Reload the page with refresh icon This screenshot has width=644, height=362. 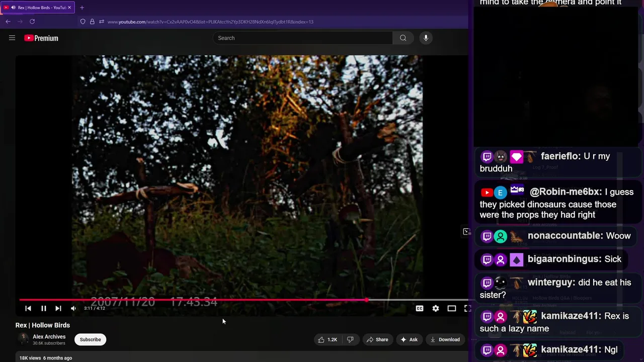(32, 22)
